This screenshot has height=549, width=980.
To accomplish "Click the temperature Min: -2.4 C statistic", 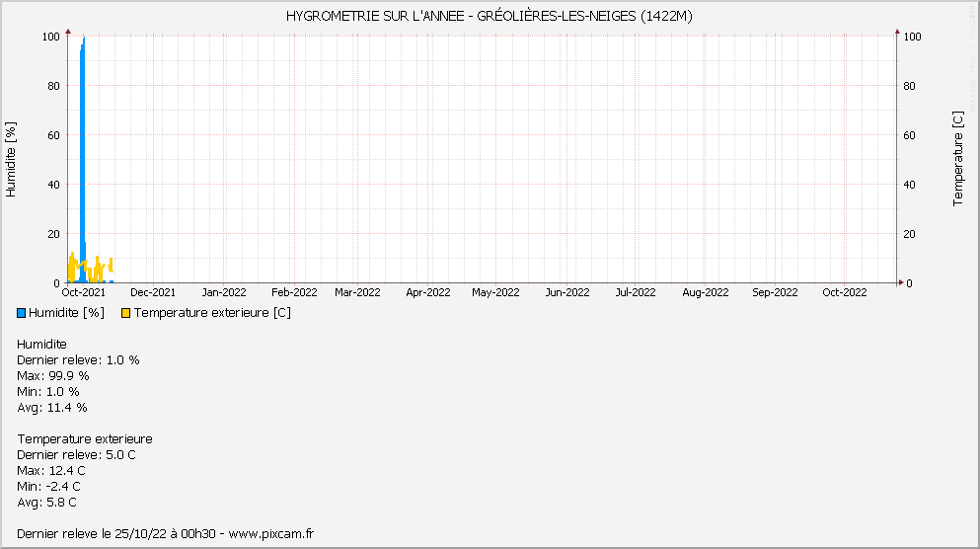I will pyautogui.click(x=49, y=486).
